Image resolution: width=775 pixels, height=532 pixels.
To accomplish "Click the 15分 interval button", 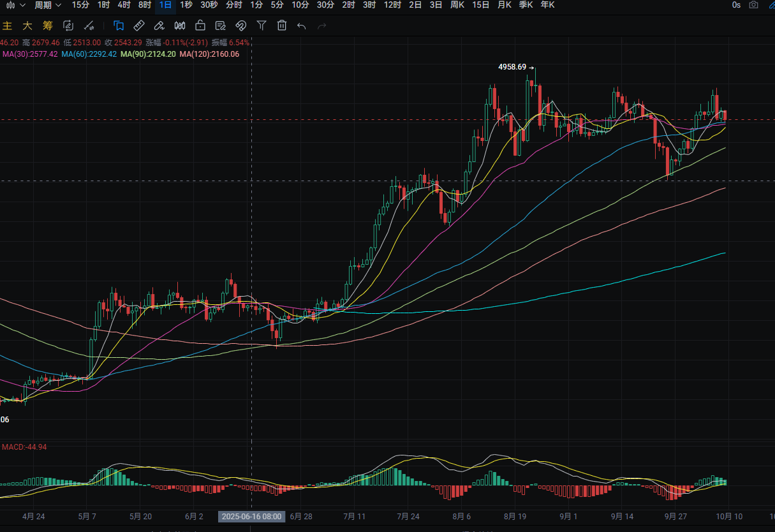I will (80, 5).
